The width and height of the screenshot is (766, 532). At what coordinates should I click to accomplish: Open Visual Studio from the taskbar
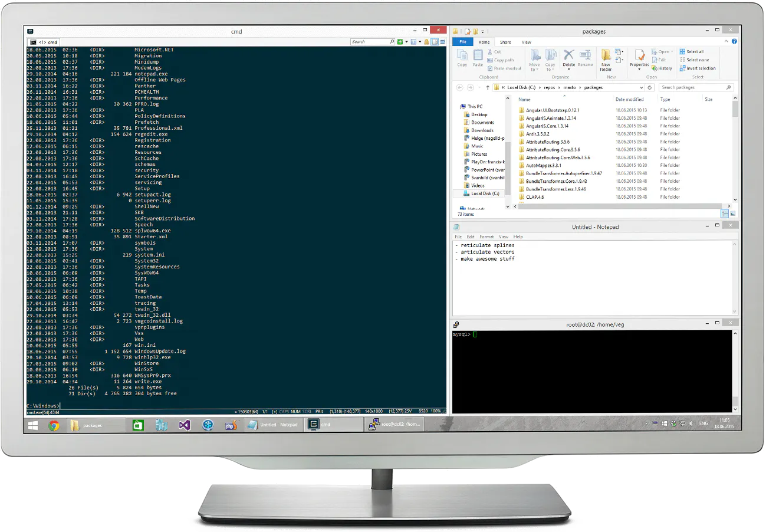[x=184, y=425]
